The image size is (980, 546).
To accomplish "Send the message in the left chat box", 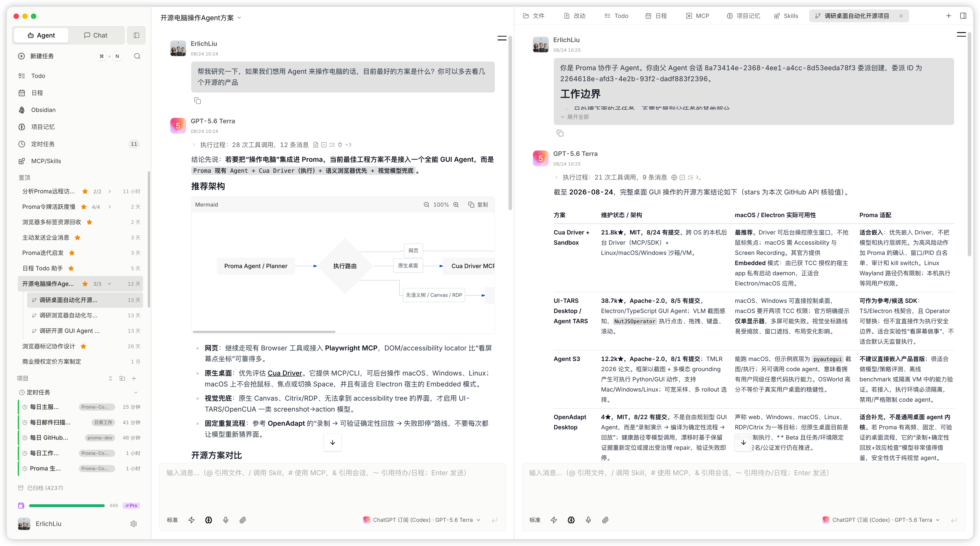I will (495, 520).
